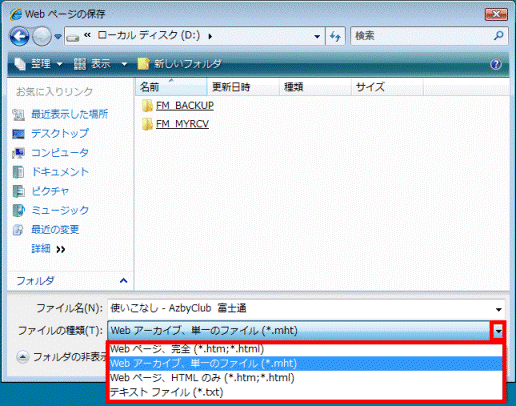Sort by the 種類 column header
Screen dimensions: 516x406
[x=315, y=87]
